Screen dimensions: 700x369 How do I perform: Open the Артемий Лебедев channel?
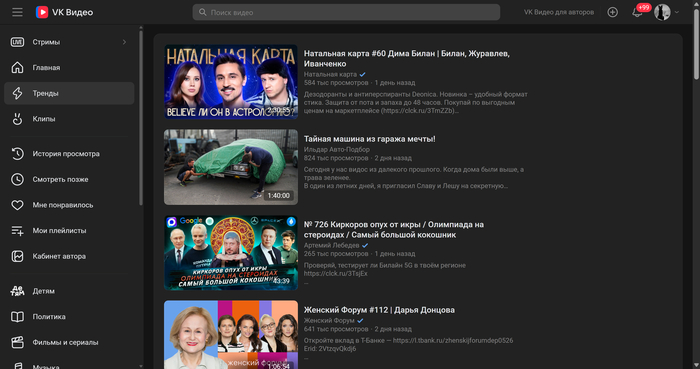click(x=331, y=245)
